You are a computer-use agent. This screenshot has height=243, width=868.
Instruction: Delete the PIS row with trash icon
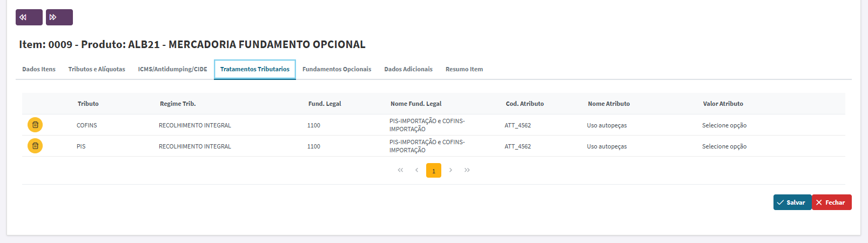[35, 146]
